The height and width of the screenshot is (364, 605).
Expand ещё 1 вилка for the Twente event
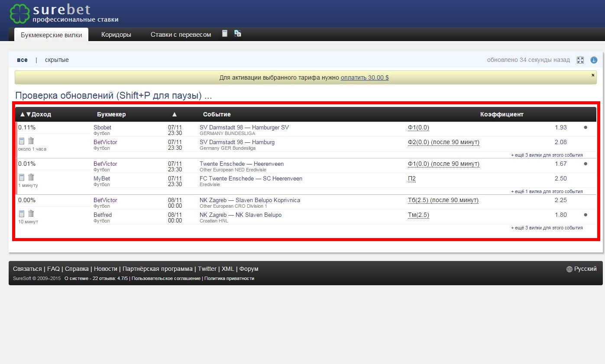(x=547, y=191)
